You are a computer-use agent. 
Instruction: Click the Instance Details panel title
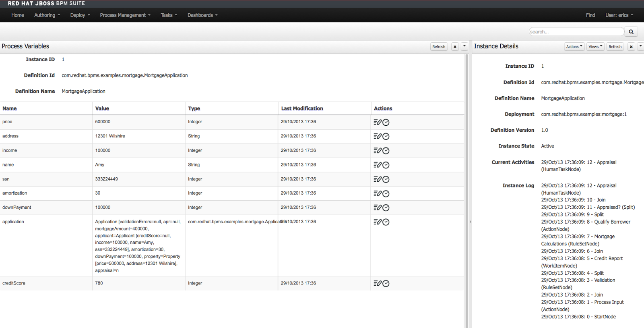(x=496, y=46)
